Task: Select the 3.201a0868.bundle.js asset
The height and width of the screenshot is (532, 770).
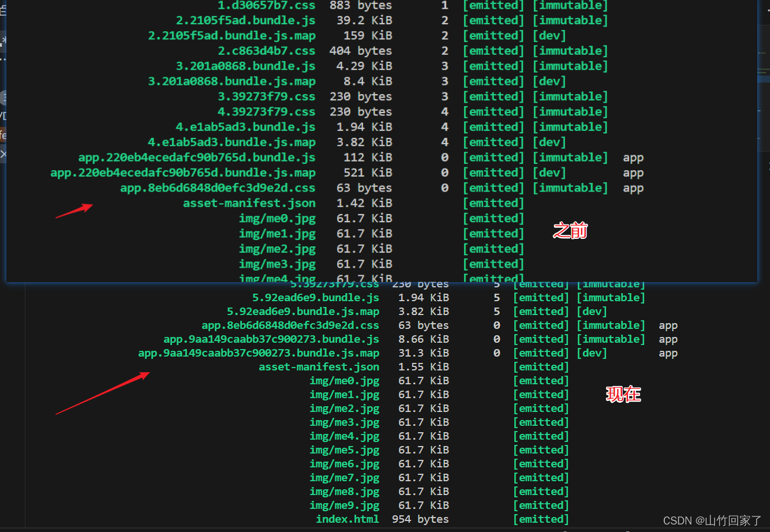Action: (x=246, y=66)
